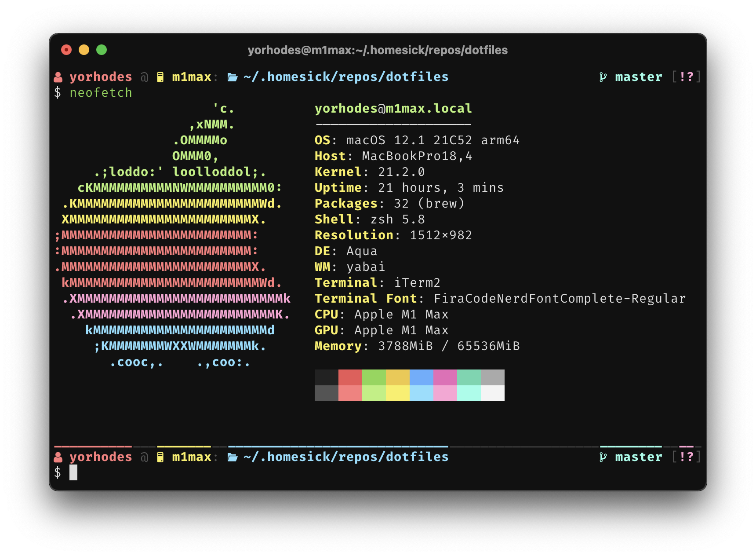The height and width of the screenshot is (556, 756).
Task: Click the git branch icon next to top master
Action: pyautogui.click(x=603, y=77)
